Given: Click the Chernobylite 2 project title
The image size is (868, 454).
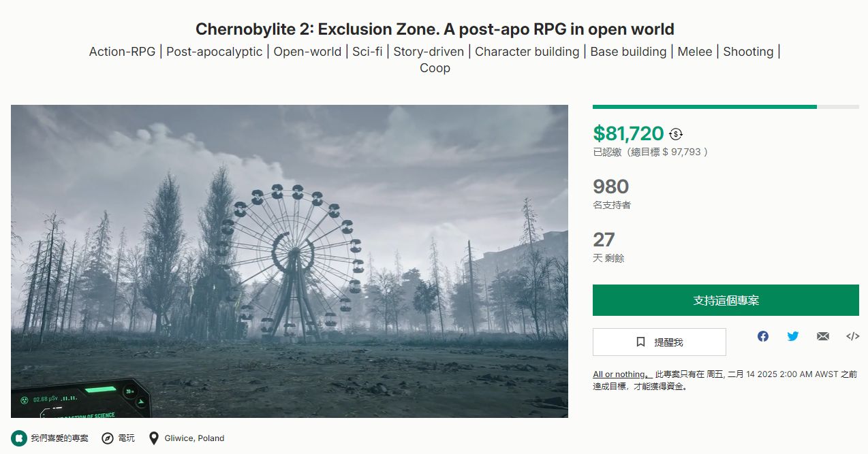Looking at the screenshot, I should (x=435, y=29).
